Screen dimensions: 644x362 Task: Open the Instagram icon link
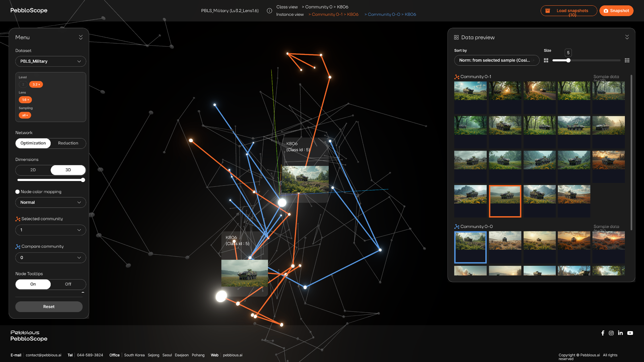tap(611, 333)
